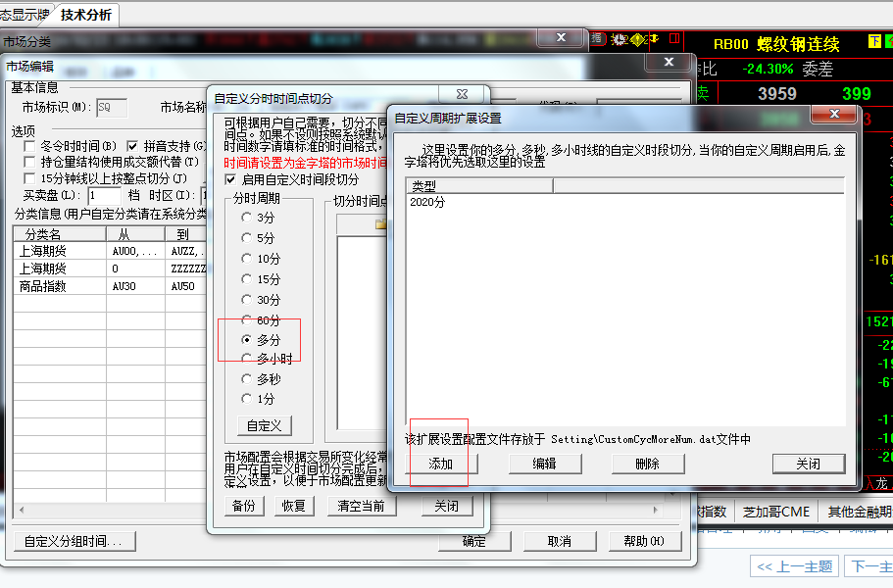Image resolution: width=893 pixels, height=588 pixels.
Task: Open the 其他金融期 market tab
Action: [858, 512]
